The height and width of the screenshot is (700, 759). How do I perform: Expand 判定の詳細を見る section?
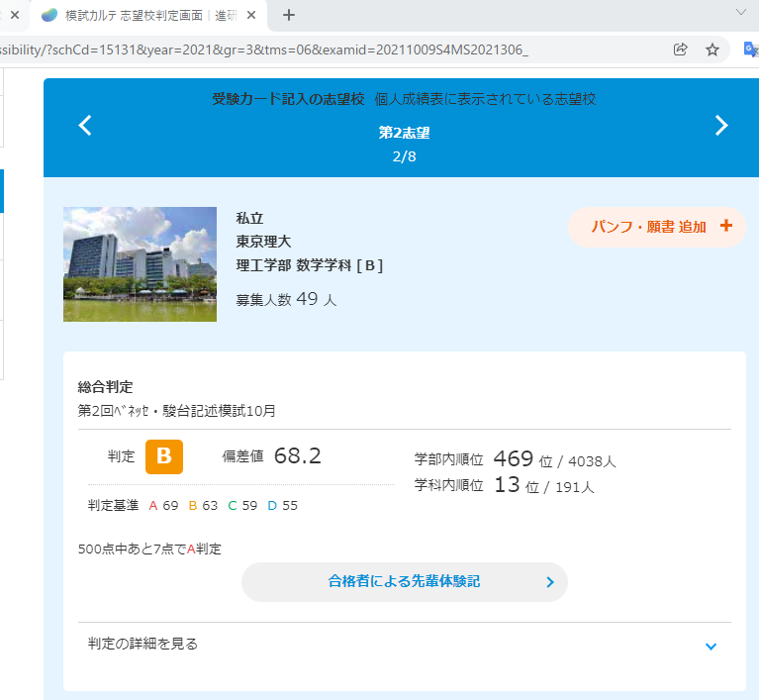click(x=404, y=645)
